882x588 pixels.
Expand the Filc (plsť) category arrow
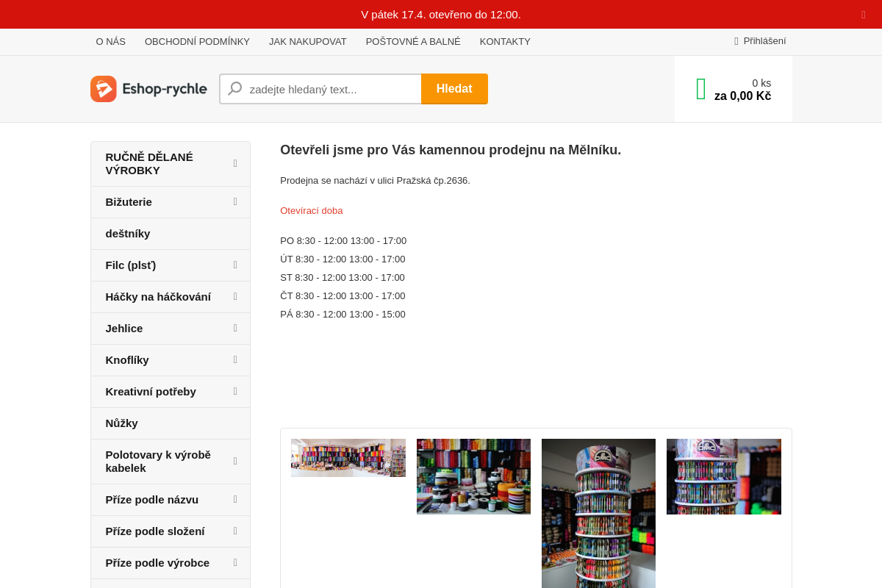[x=235, y=265]
